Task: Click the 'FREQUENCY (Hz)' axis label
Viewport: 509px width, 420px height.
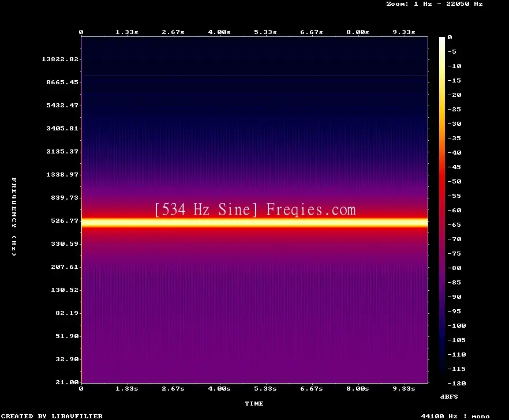Action: pyautogui.click(x=14, y=216)
